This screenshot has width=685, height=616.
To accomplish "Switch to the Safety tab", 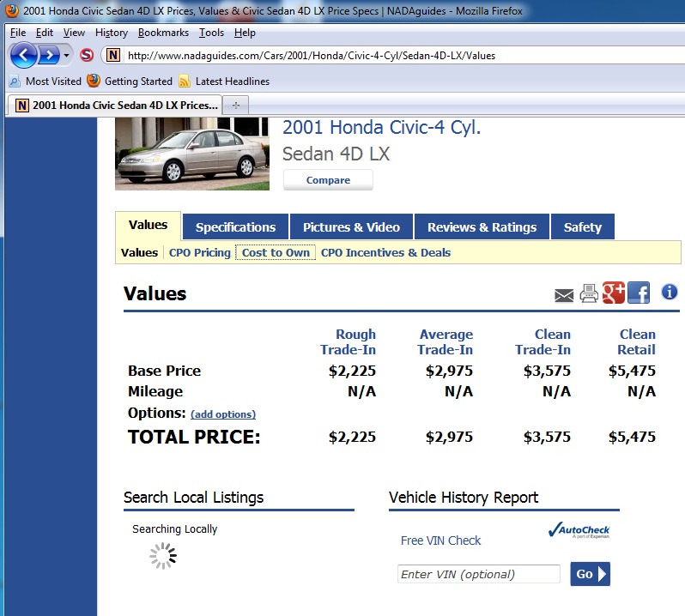I will point(583,227).
